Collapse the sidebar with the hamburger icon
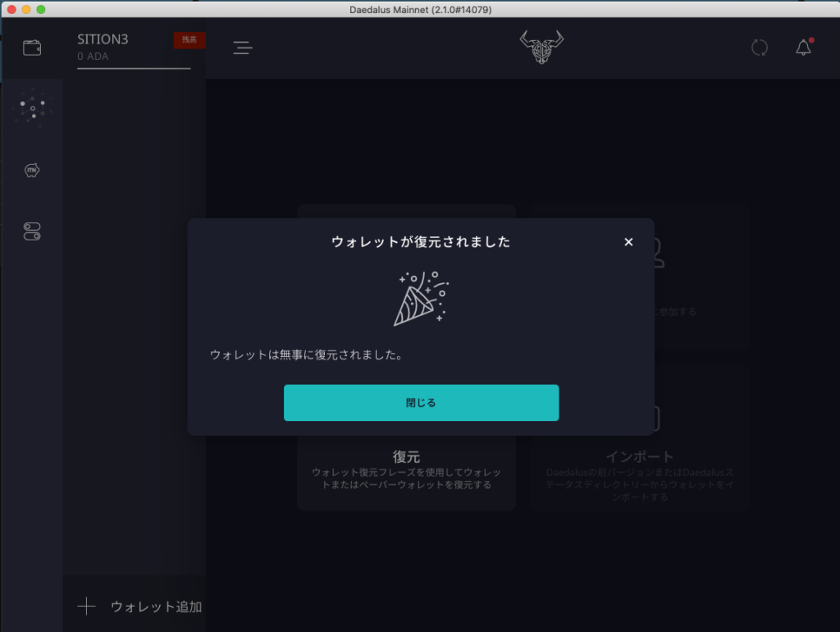Screen dimensions: 840x632 (243, 48)
